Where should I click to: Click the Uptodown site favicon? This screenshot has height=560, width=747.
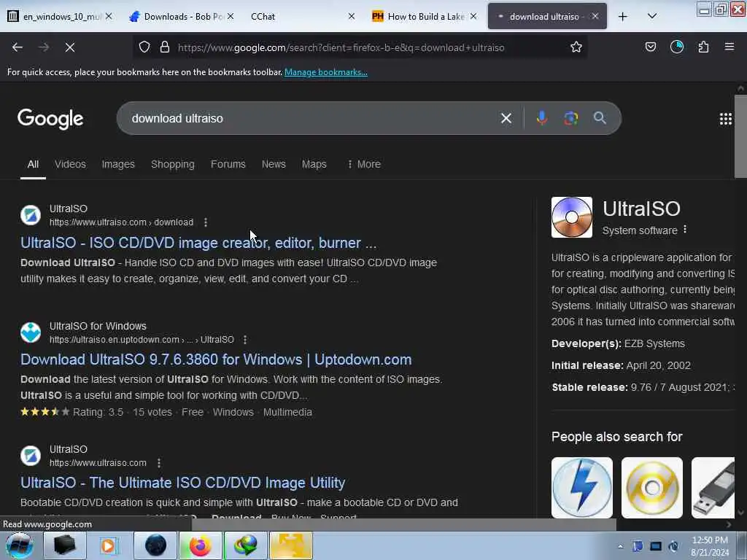tap(31, 332)
